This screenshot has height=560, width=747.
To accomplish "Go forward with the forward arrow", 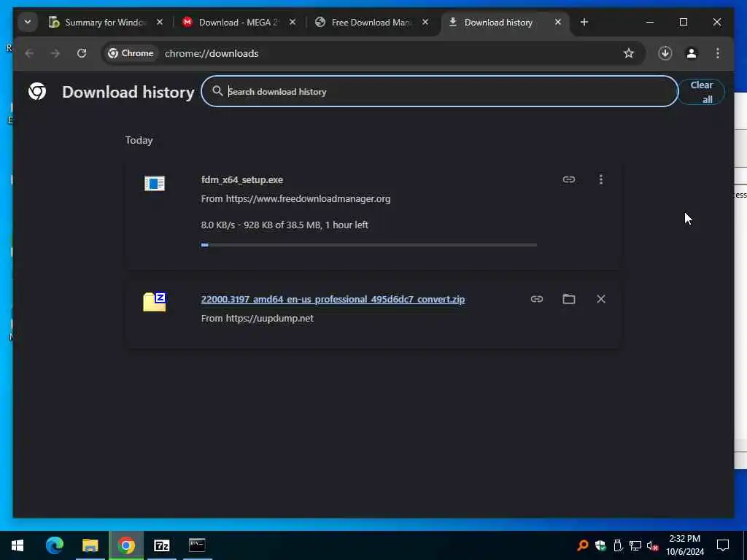I will (x=55, y=53).
